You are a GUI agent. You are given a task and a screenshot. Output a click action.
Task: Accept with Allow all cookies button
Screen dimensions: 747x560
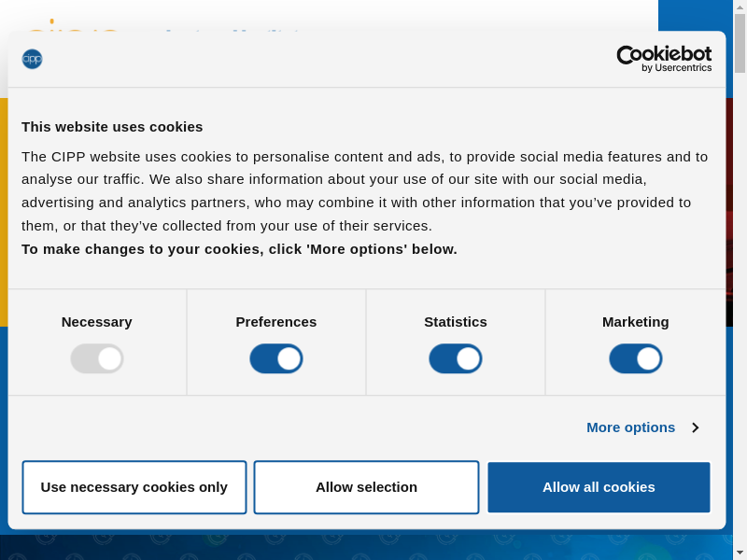599,487
